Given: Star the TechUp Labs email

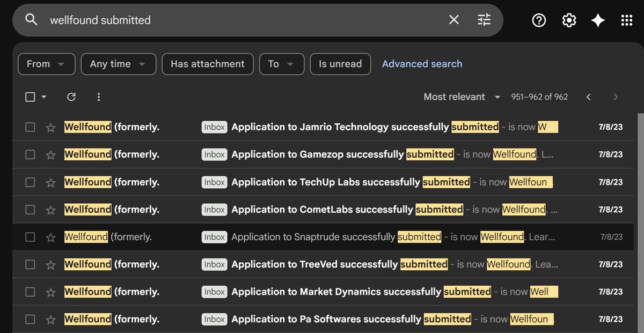Looking at the screenshot, I should tap(50, 182).
